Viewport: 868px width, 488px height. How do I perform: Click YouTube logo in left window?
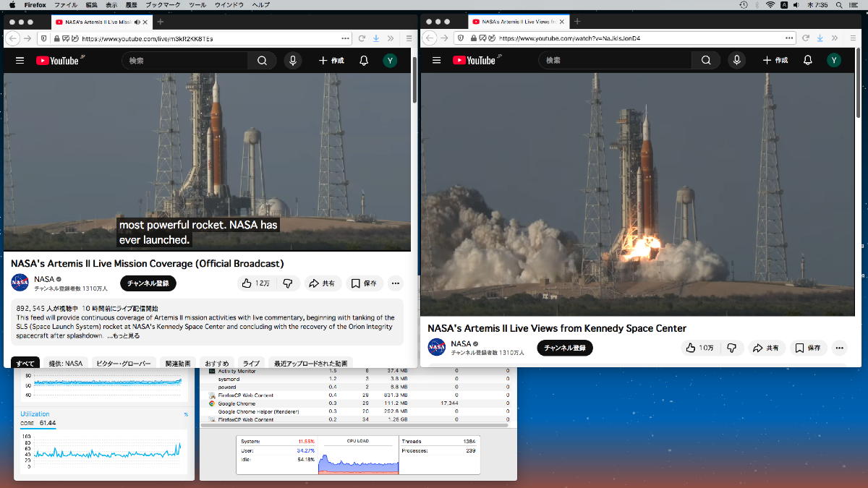click(58, 61)
